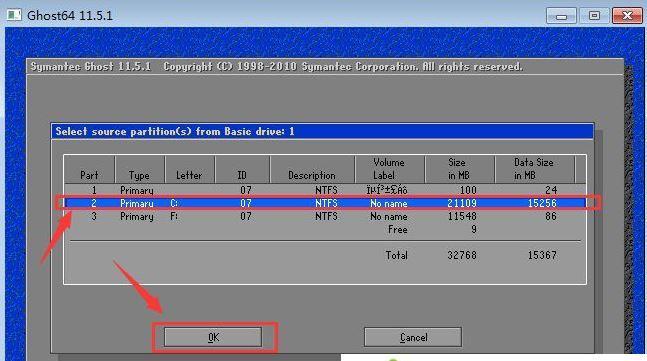Select partition 3 row for drive F:

pos(325,216)
